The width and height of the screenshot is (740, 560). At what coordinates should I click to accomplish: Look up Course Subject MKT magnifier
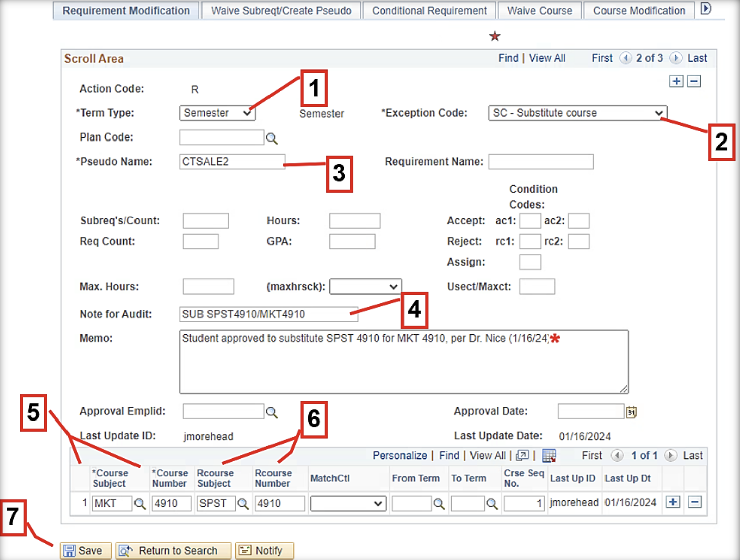140,504
